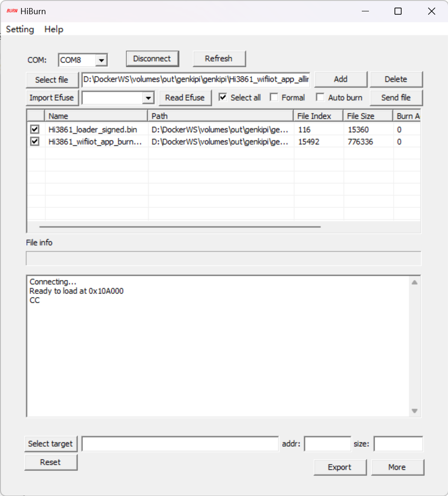This screenshot has width=448, height=496.
Task: Click the Delete button
Action: coord(396,80)
